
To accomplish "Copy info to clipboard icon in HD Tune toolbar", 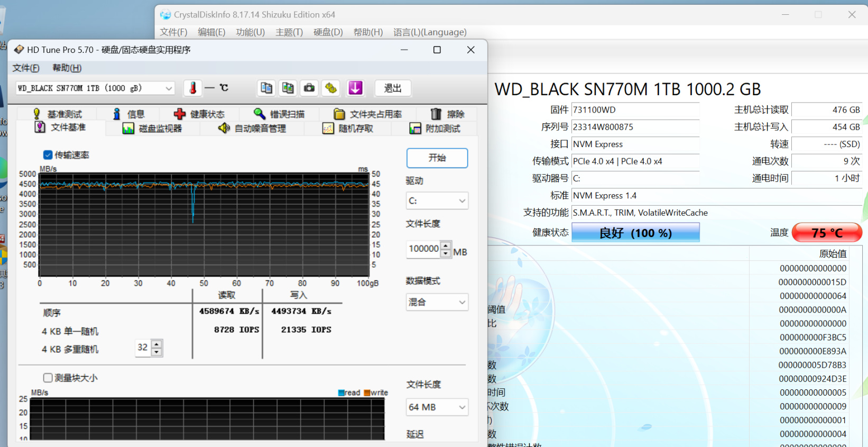I will (266, 88).
